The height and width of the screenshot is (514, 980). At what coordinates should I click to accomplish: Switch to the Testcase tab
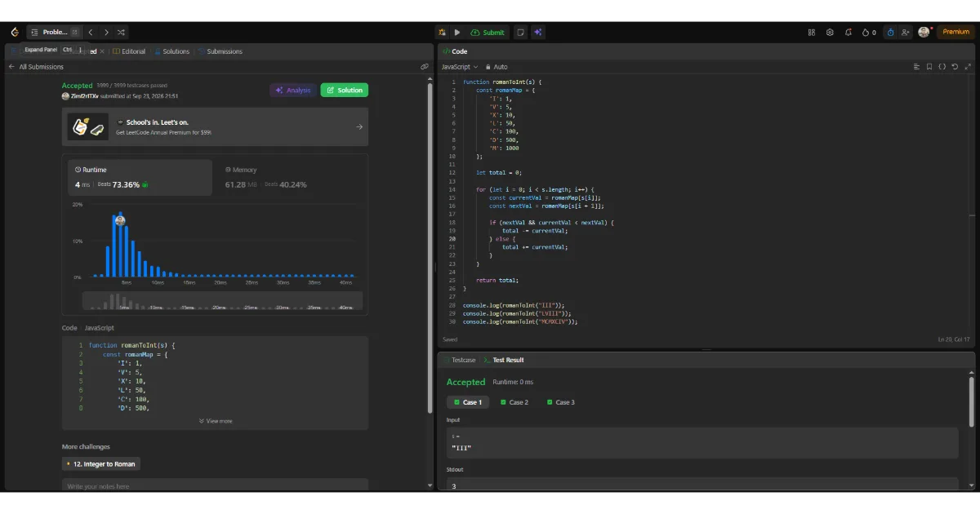[x=459, y=360]
